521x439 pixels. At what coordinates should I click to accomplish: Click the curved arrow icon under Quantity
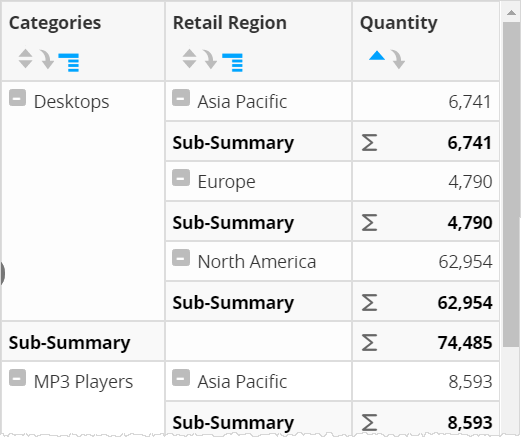(x=398, y=59)
